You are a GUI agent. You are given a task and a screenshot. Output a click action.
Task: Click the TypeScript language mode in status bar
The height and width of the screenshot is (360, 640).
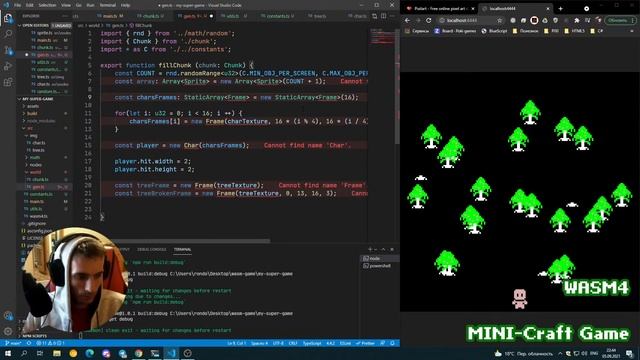pos(312,343)
